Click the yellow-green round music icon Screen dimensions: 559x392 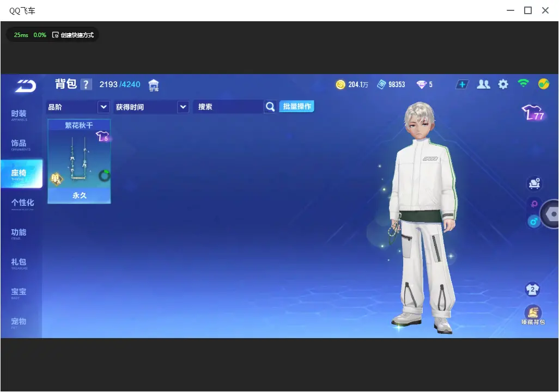[x=544, y=84]
